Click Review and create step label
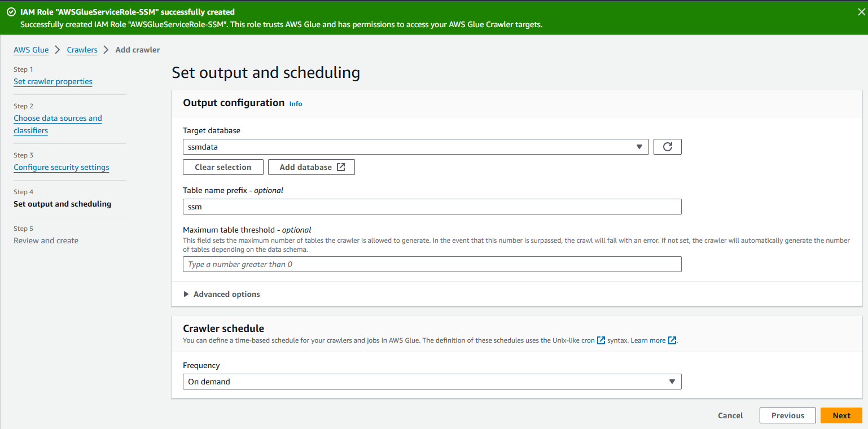Viewport: 868px width, 429px height. point(46,240)
